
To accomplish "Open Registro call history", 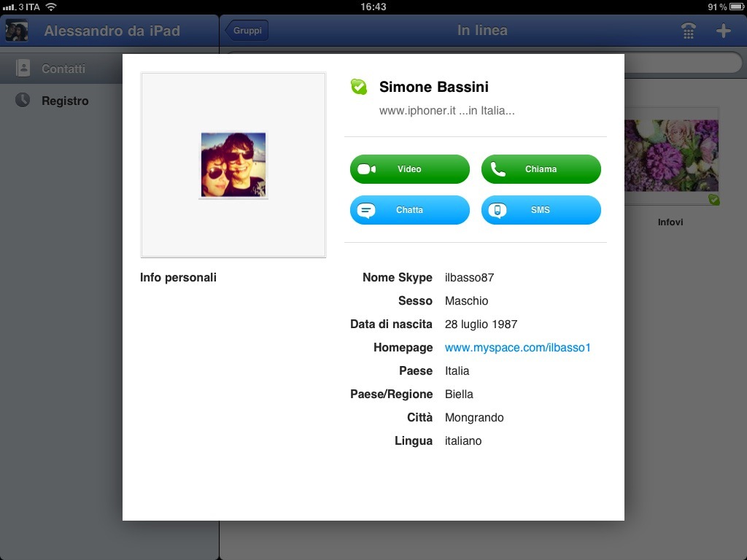I will (x=61, y=101).
